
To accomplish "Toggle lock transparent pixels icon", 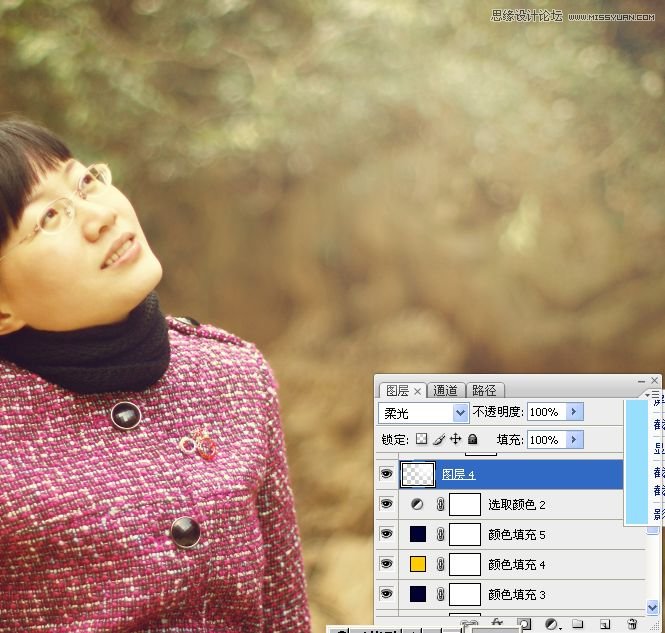I will pyautogui.click(x=421, y=439).
